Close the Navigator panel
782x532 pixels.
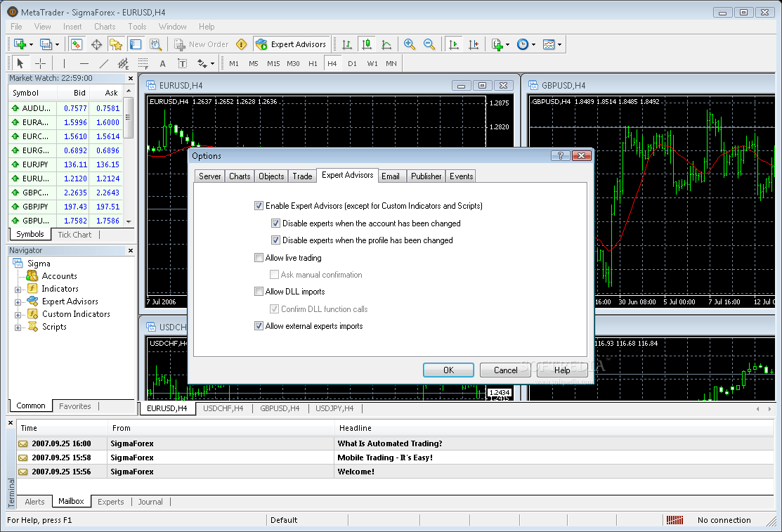pos(131,250)
